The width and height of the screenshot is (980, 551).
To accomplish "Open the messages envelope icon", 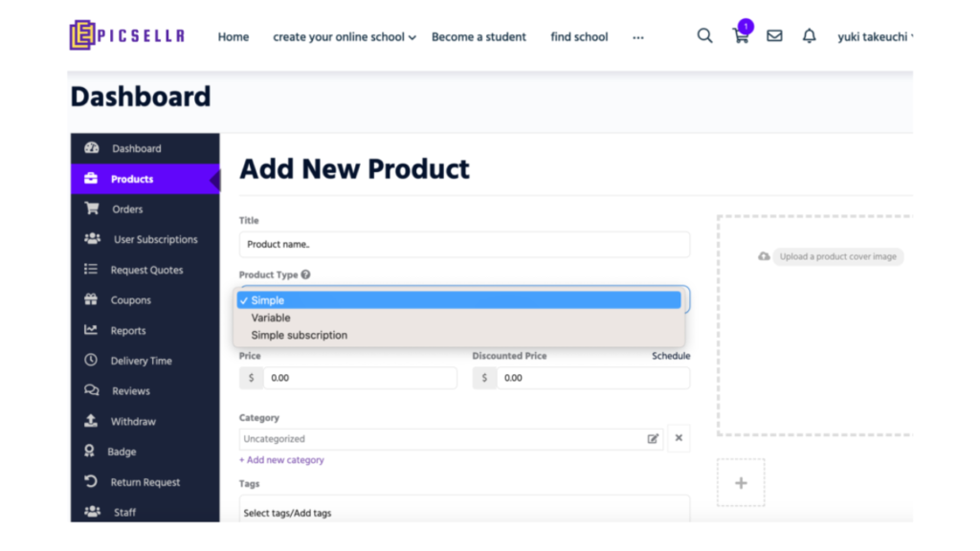I will pos(774,35).
